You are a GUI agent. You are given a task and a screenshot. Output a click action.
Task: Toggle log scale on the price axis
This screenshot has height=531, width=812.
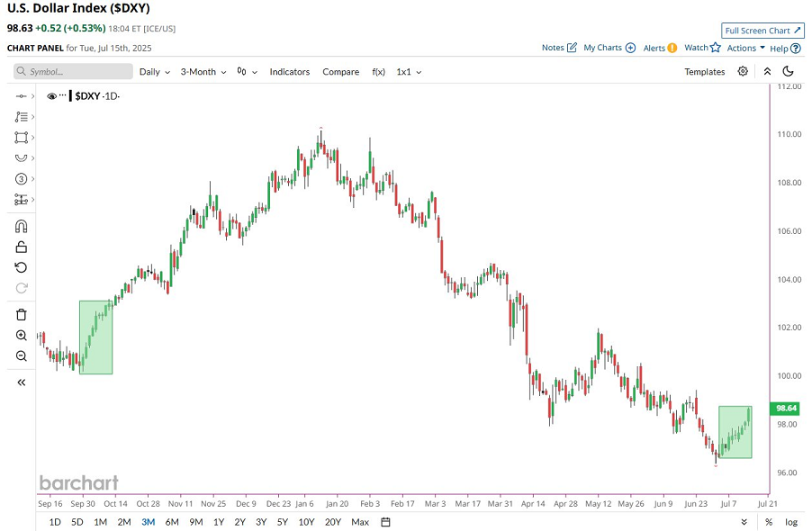(790, 522)
